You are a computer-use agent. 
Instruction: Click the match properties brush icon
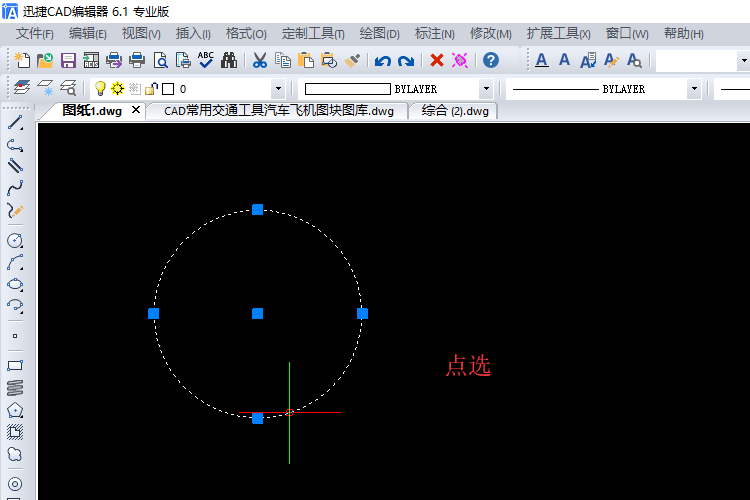tap(352, 61)
